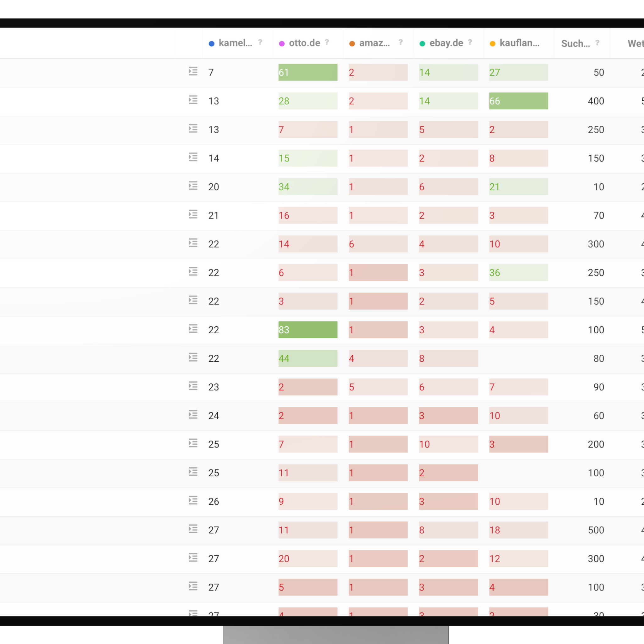Open the row details icon beside otto.de 83
Screen dimensions: 644x644
click(x=193, y=329)
